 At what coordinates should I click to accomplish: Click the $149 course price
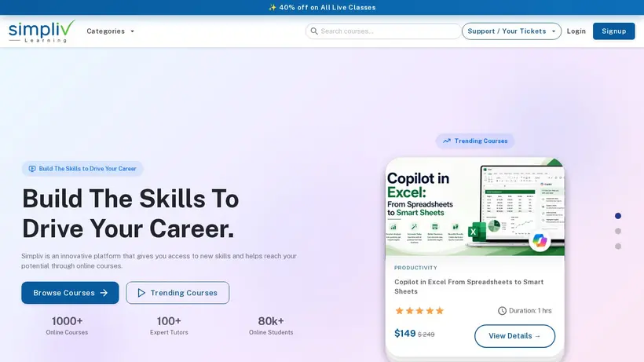tap(405, 333)
